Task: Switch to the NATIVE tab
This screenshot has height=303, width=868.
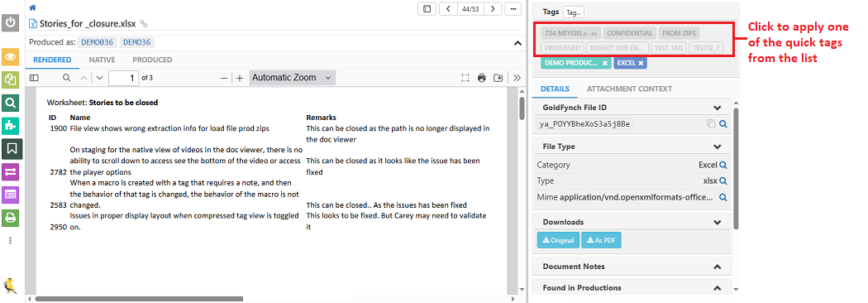Action: pos(102,60)
